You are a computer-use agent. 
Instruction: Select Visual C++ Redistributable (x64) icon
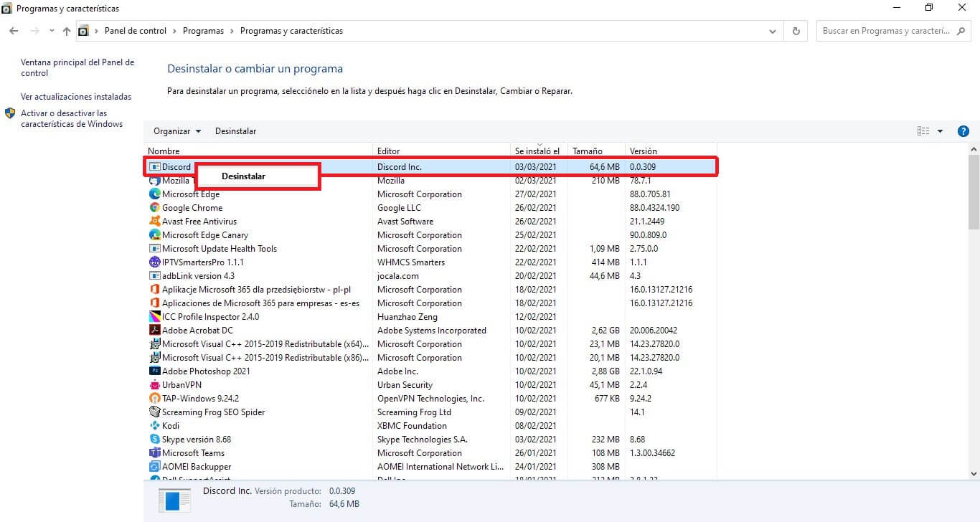click(155, 344)
